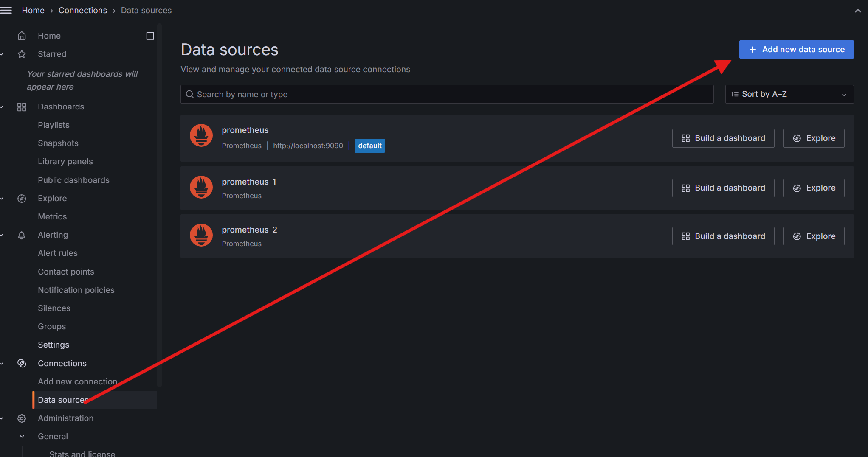The width and height of the screenshot is (868, 457).
Task: Open Notification policies in sidebar
Action: 76,290
